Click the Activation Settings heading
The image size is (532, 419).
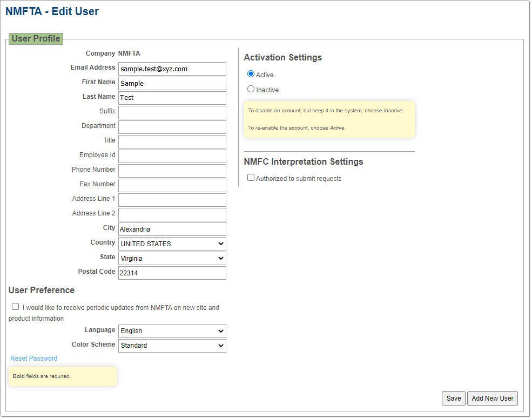coord(282,57)
